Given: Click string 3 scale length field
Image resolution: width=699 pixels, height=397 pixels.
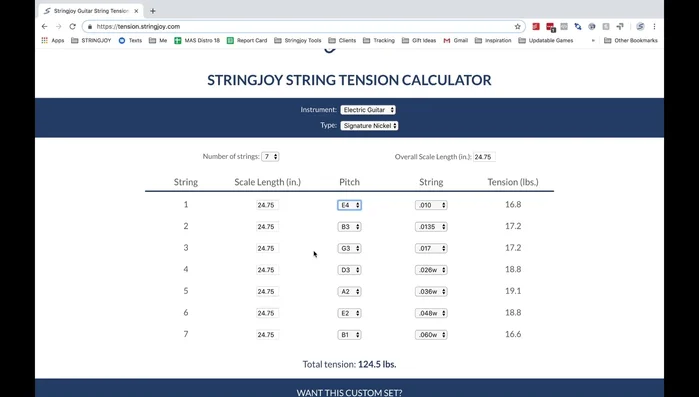Looking at the screenshot, I should [267, 248].
